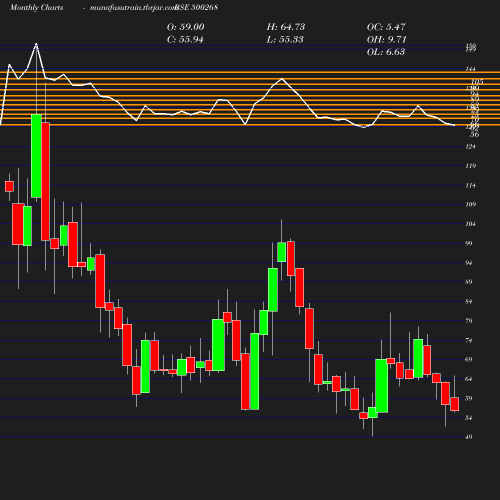This screenshot has width=500, height=500.
Task: Click the last red candlestick at the chart end
Action: (x=455, y=404)
